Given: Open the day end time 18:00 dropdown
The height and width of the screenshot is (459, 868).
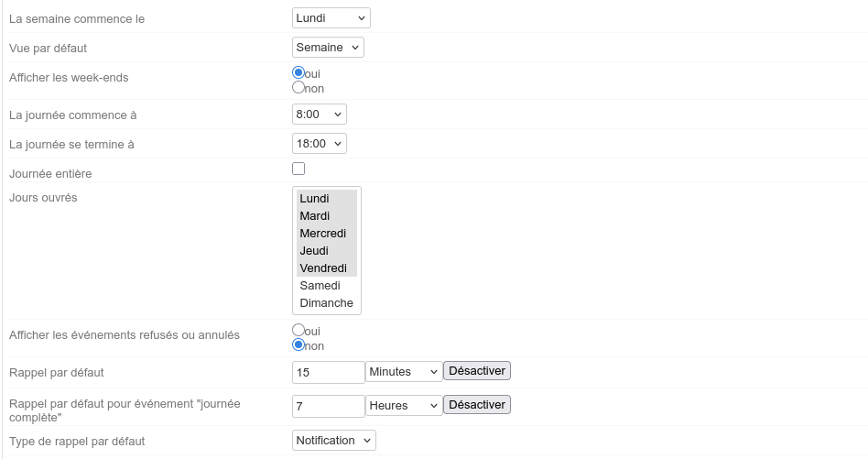Looking at the screenshot, I should point(319,144).
